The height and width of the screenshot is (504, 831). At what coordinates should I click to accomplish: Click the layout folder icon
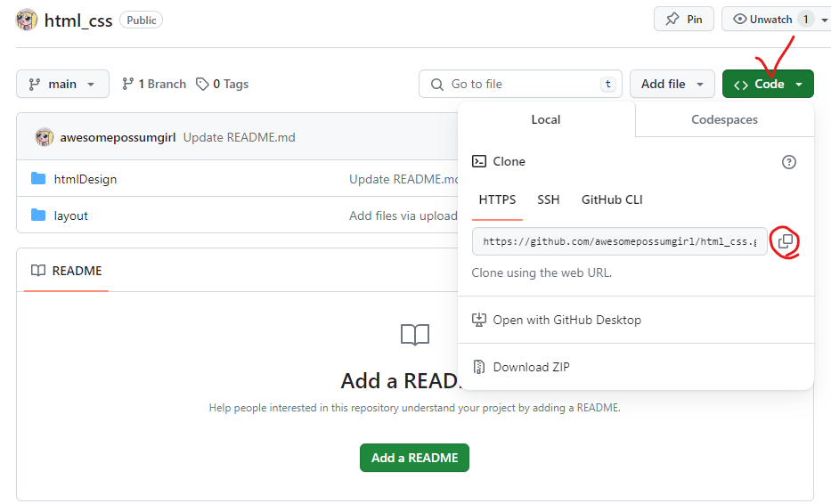click(x=38, y=215)
